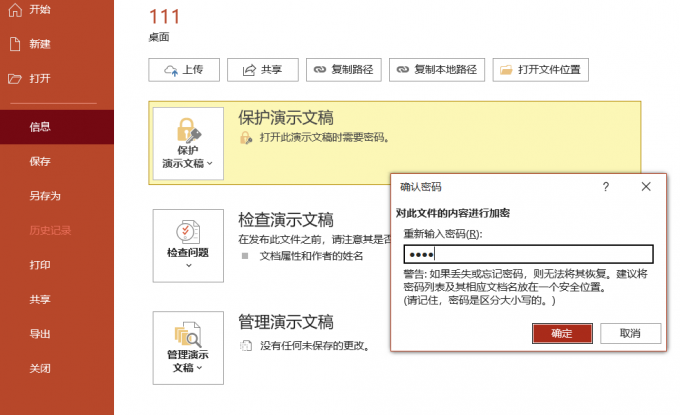Click the small lock icon beside password notice

point(246,138)
